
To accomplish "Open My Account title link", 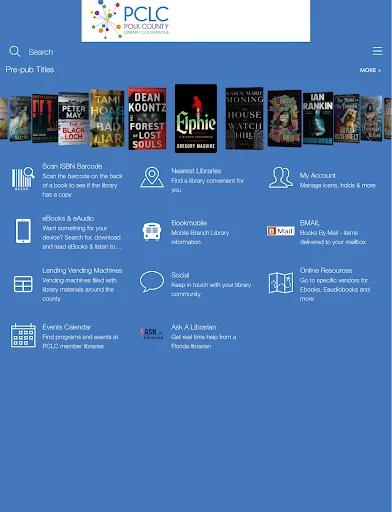I will point(317,175).
